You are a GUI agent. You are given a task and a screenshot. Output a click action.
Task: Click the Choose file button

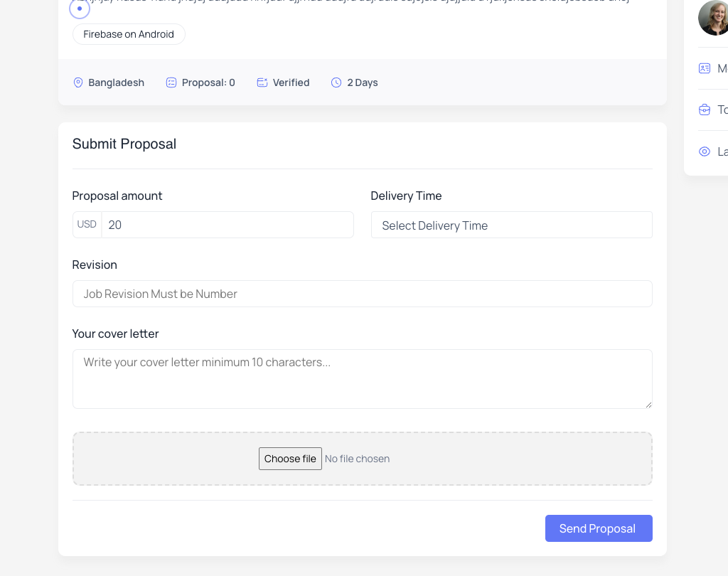click(x=290, y=459)
